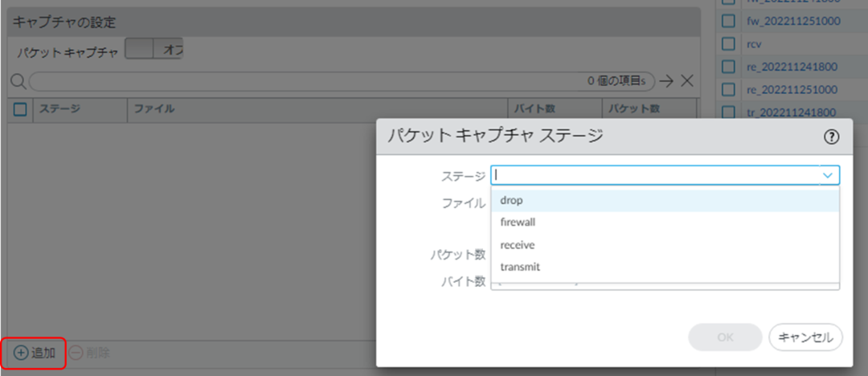
Task: Collapse the ステージ dropdown arrow
Action: point(828,175)
